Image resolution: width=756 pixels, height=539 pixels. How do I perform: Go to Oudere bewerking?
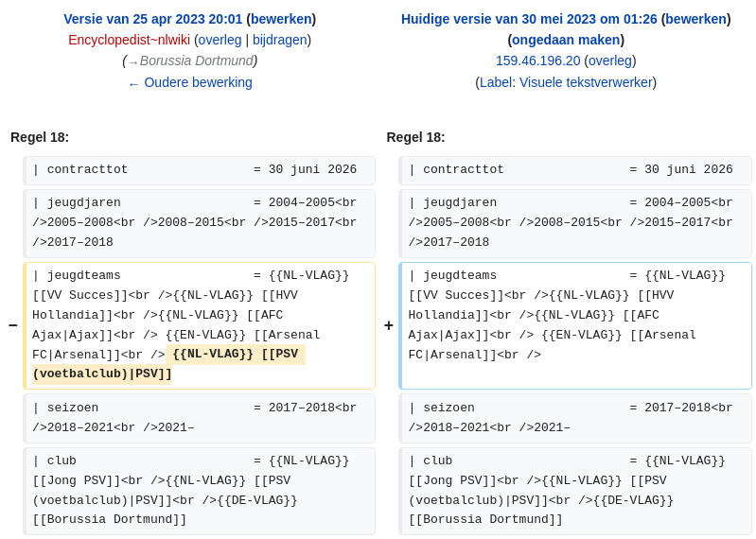(x=190, y=82)
